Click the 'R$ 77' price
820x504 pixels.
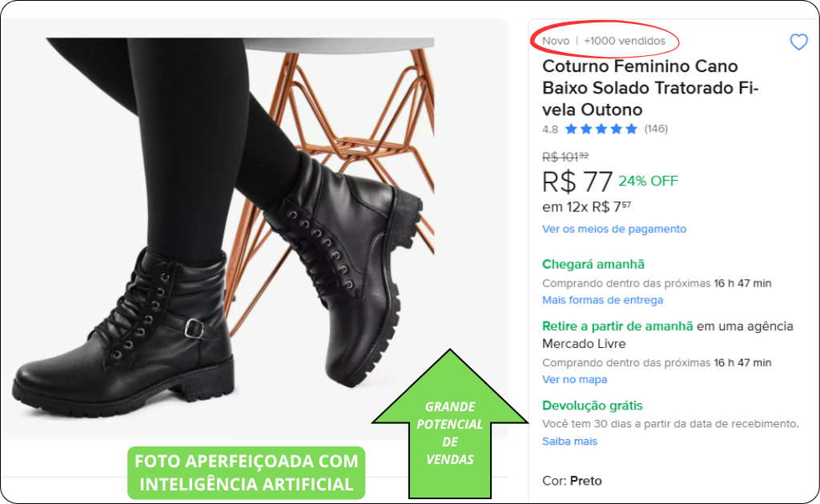pos(577,182)
